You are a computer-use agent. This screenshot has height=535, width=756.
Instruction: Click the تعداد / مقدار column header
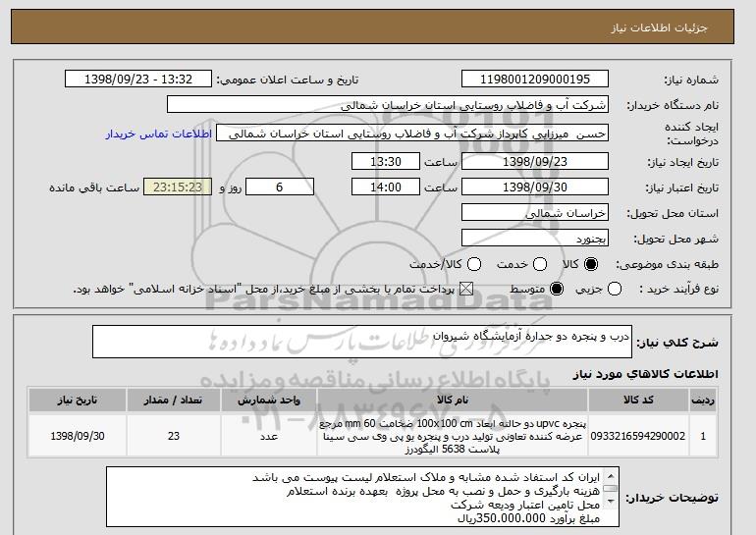[x=174, y=401]
